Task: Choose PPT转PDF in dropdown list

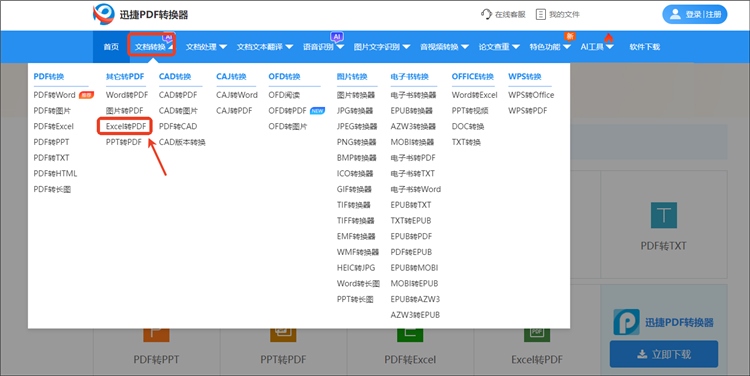Action: pyautogui.click(x=124, y=142)
